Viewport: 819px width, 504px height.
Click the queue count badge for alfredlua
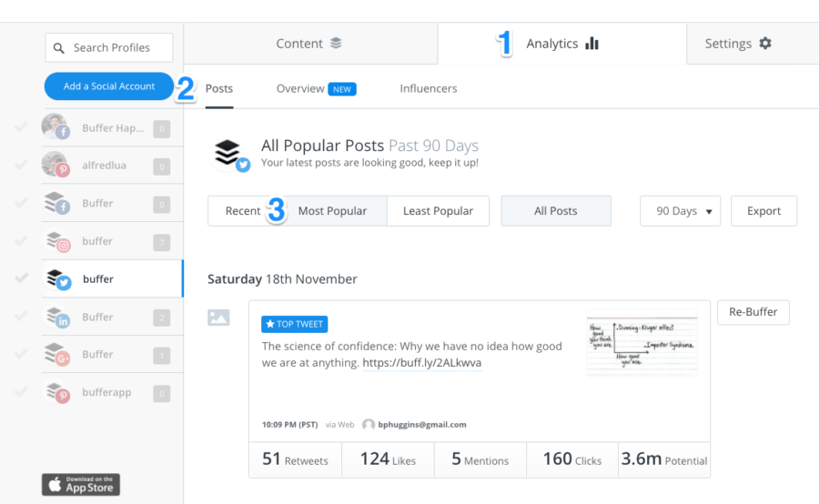pyautogui.click(x=162, y=166)
